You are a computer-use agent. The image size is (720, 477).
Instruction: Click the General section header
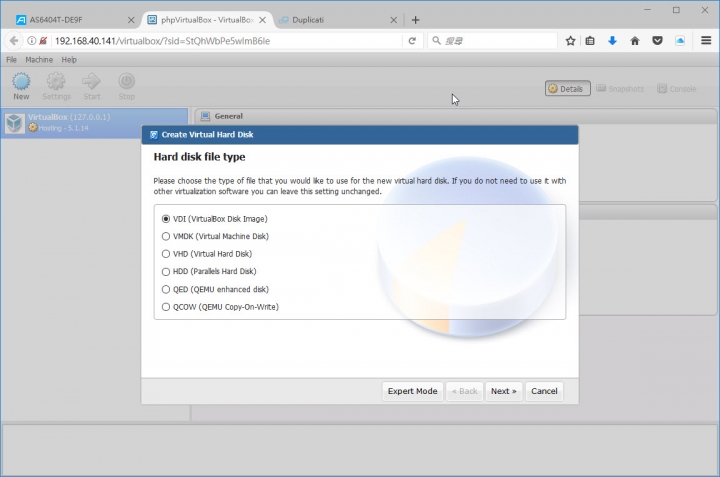click(x=455, y=116)
